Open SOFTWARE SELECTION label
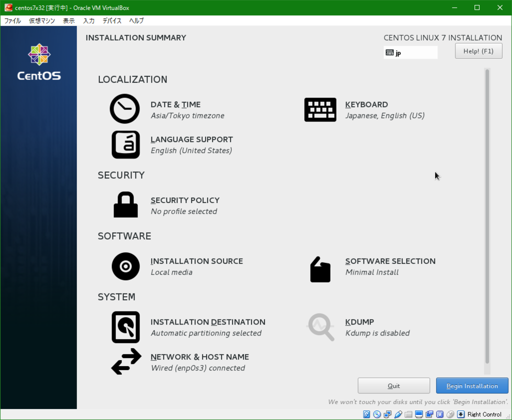 [x=390, y=261]
